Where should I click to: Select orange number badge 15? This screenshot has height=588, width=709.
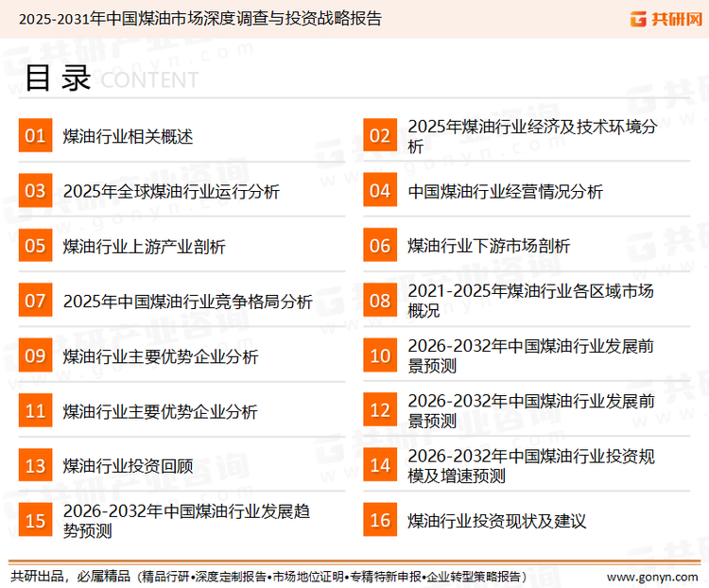click(x=35, y=520)
